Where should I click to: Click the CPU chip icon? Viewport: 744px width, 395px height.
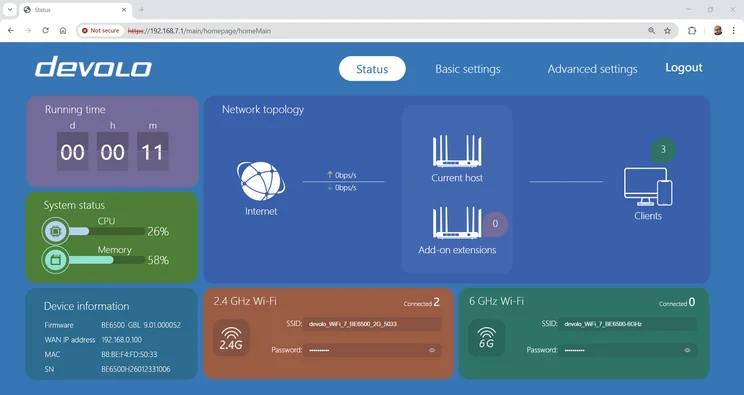pyautogui.click(x=56, y=231)
